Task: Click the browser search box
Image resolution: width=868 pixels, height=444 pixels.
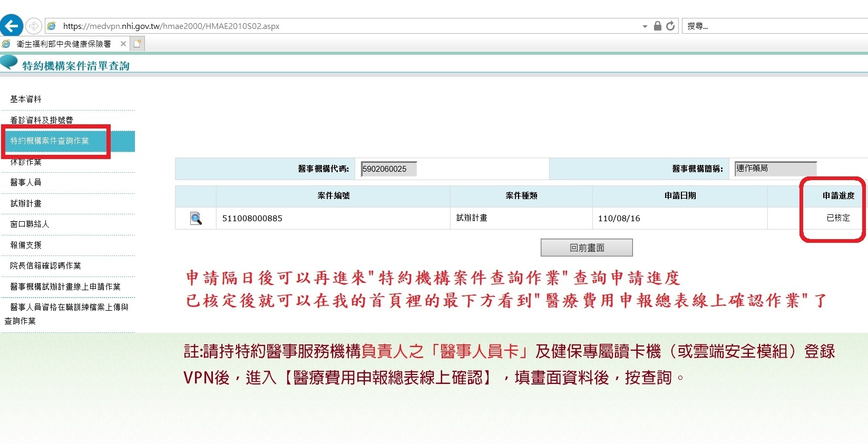Action: (x=775, y=26)
